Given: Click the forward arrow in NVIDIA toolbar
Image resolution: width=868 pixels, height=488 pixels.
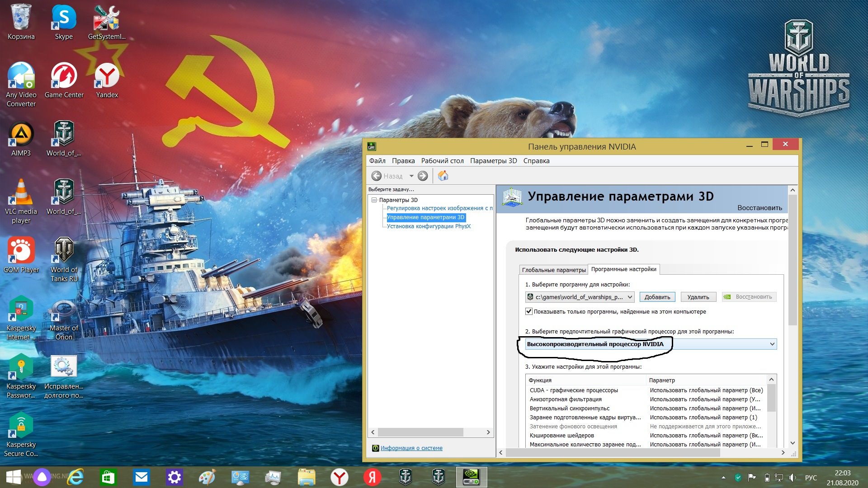Looking at the screenshot, I should tap(423, 176).
